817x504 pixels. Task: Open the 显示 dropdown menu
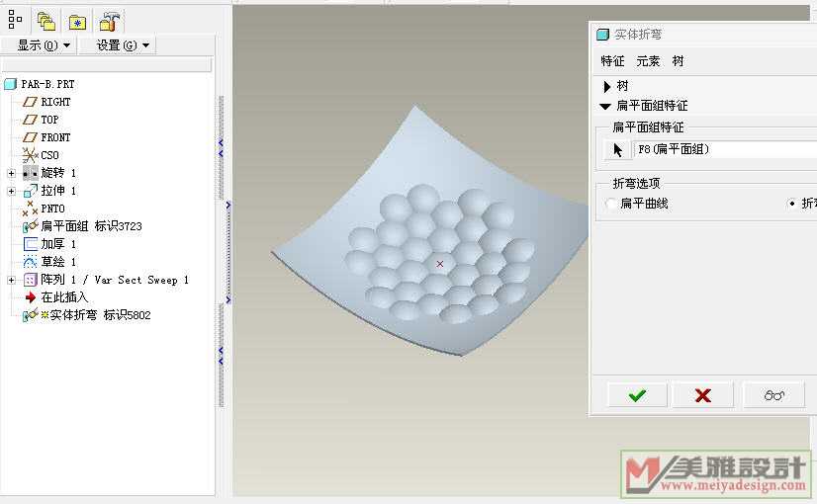44,45
